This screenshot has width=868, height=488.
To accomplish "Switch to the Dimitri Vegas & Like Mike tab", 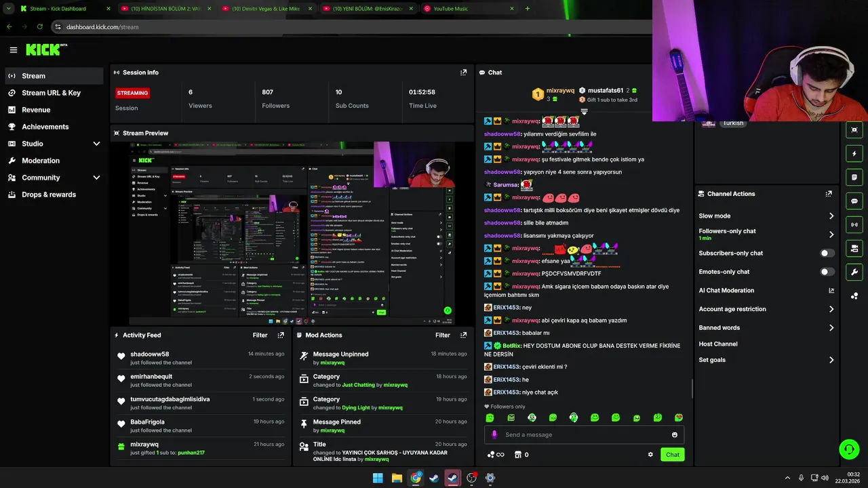I will point(266,9).
